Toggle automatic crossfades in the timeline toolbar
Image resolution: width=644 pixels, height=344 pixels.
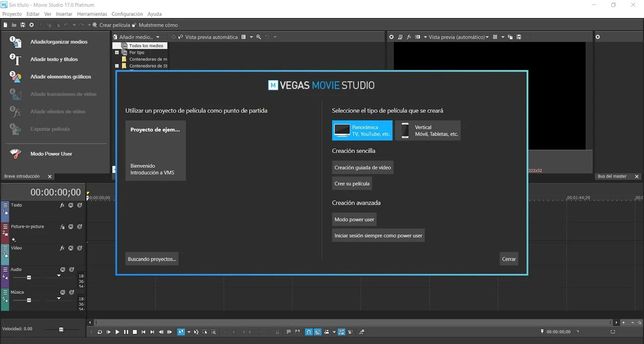pos(318,332)
